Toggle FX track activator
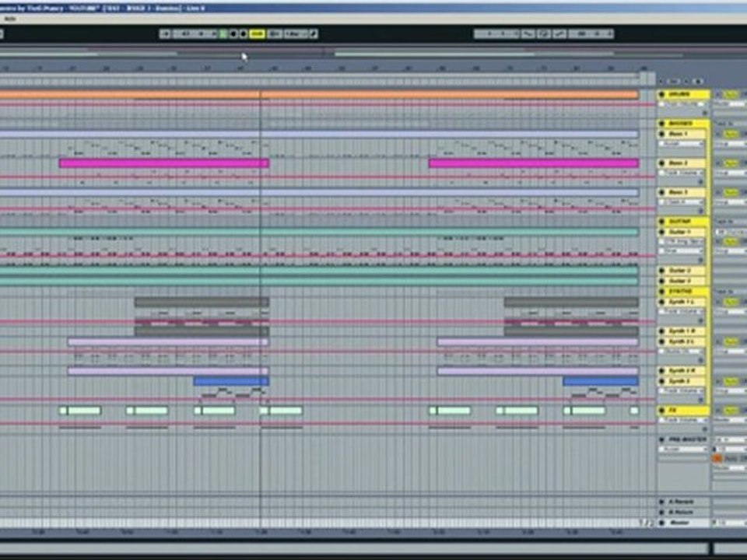The width and height of the screenshot is (747, 560). 731,411
